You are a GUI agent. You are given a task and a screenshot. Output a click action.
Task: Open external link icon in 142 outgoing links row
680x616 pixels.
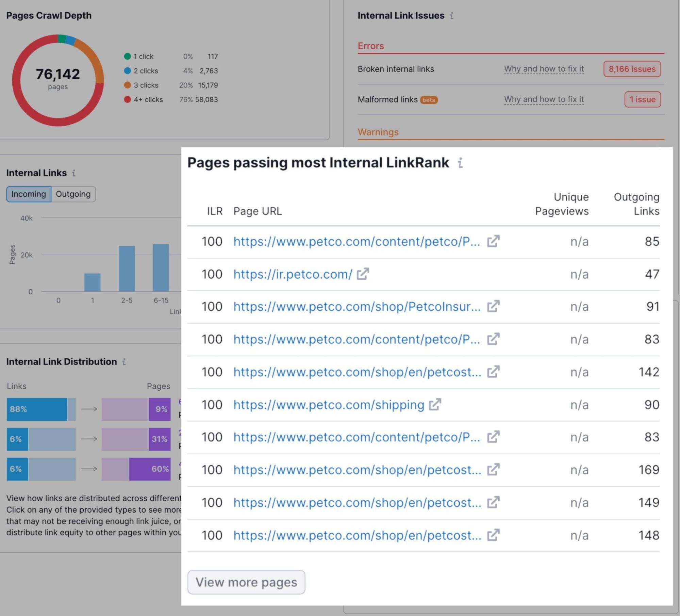click(493, 372)
